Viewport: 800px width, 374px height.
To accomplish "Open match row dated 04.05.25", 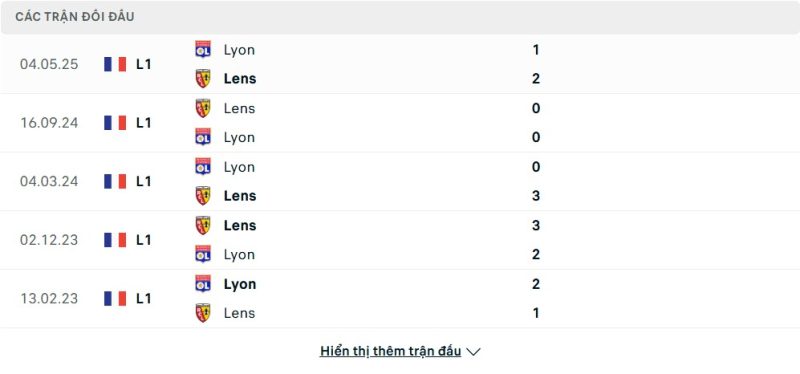I will [400, 64].
